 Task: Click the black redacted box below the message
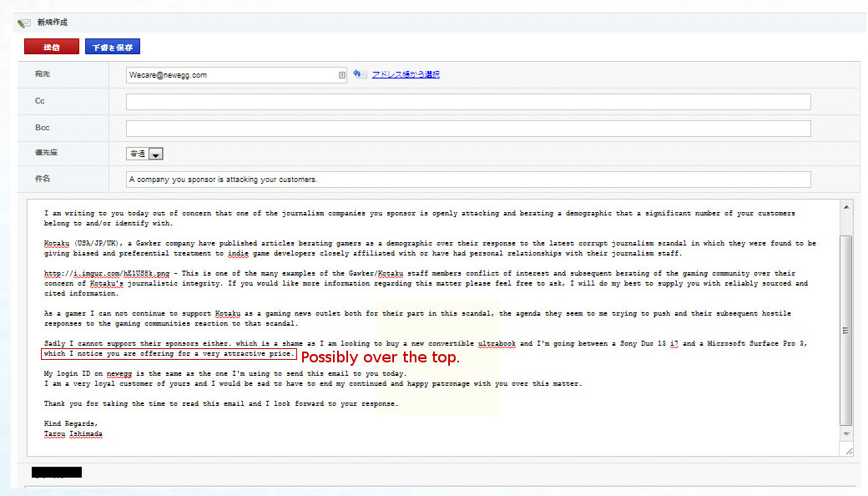pos(56,473)
